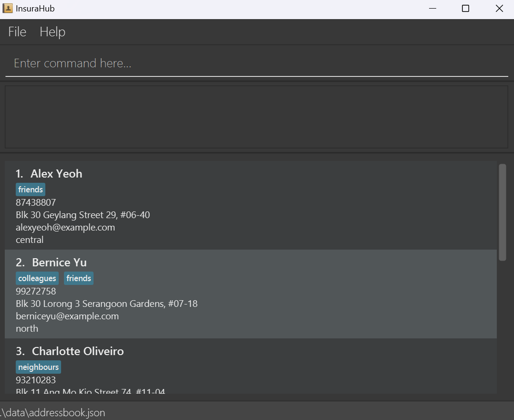The image size is (514, 420).
Task: Select contact name Bernice Yu
Action: [x=59, y=262]
